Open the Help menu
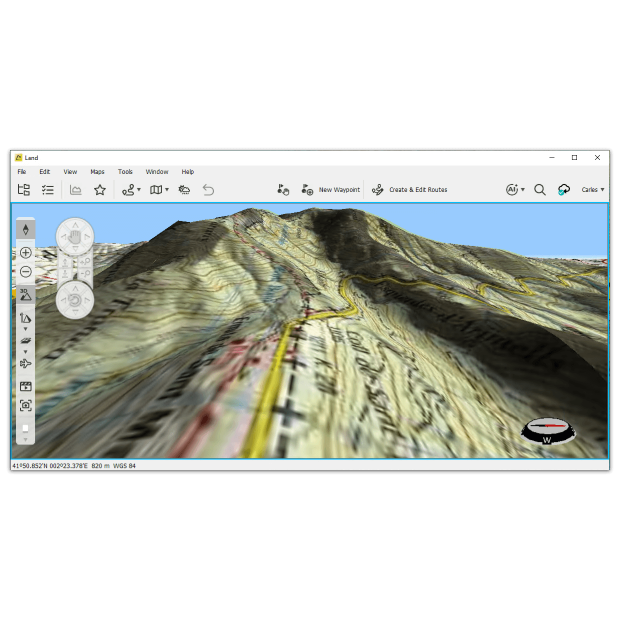Viewport: 620px width, 620px height. [x=188, y=172]
